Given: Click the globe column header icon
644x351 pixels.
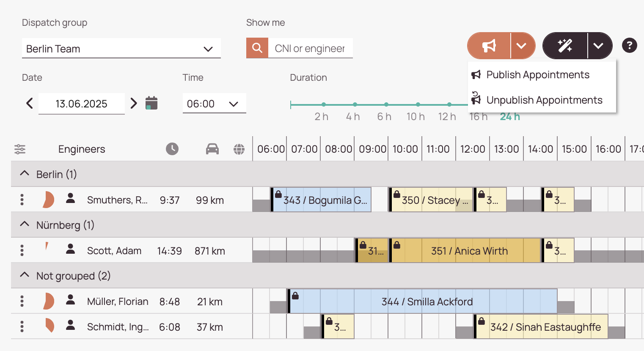Looking at the screenshot, I should click(x=239, y=149).
